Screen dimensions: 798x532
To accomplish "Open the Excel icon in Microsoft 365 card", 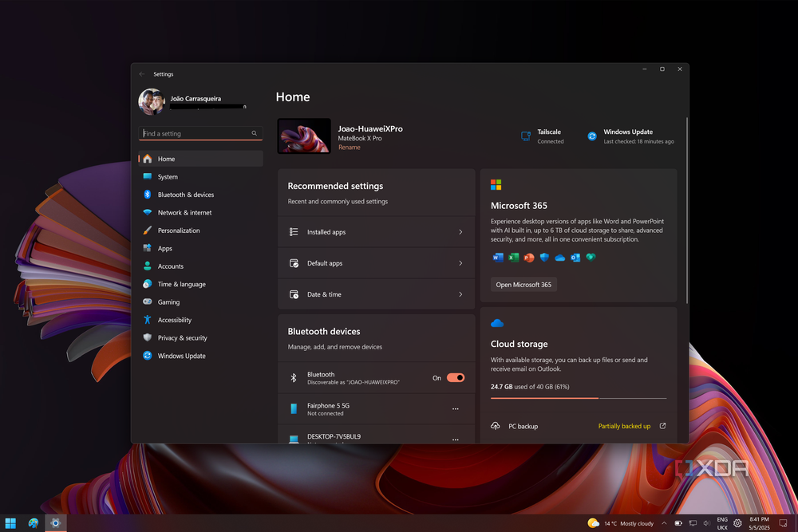I will pos(513,258).
